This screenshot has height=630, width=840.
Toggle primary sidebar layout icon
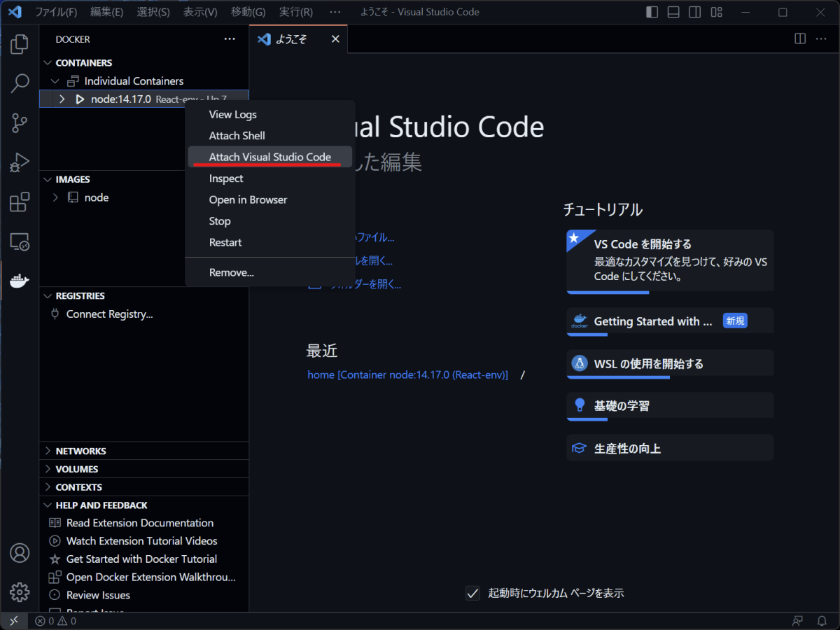[x=652, y=12]
